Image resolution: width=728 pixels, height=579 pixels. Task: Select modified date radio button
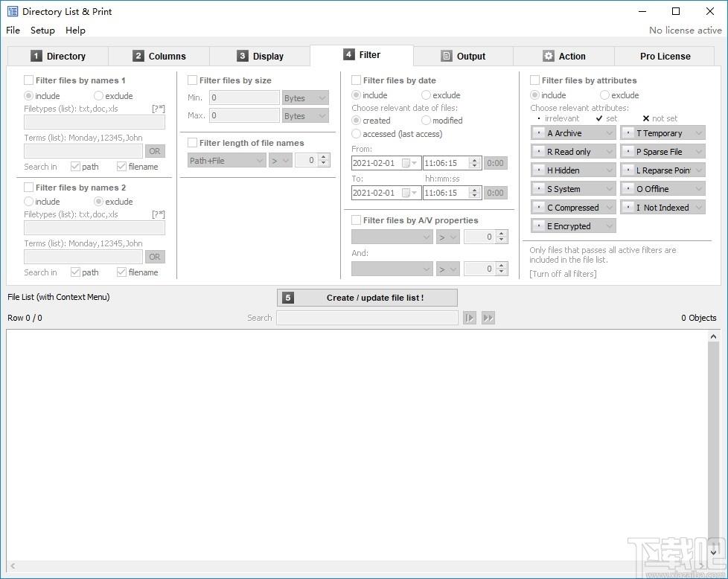pyautogui.click(x=426, y=121)
